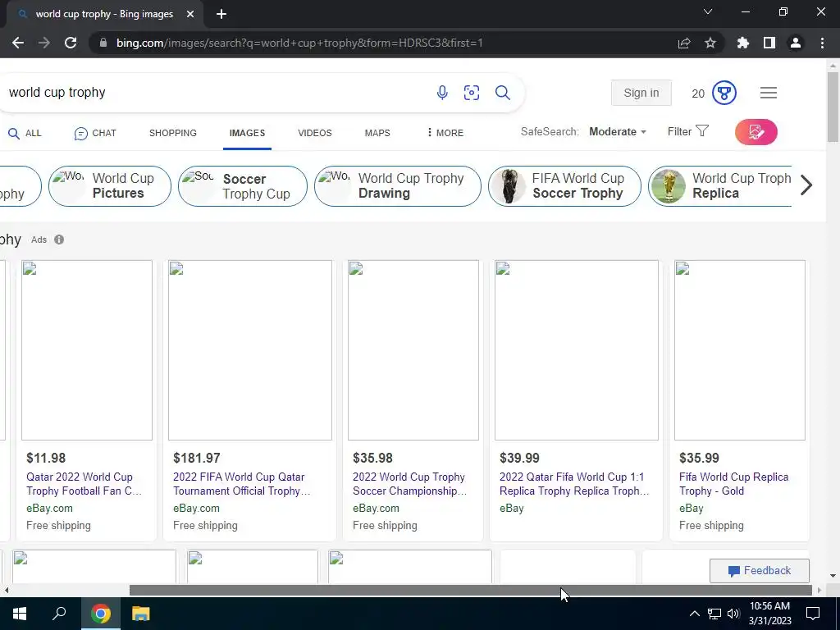Select the World Cup Trophy Replica suggestion

click(720, 186)
